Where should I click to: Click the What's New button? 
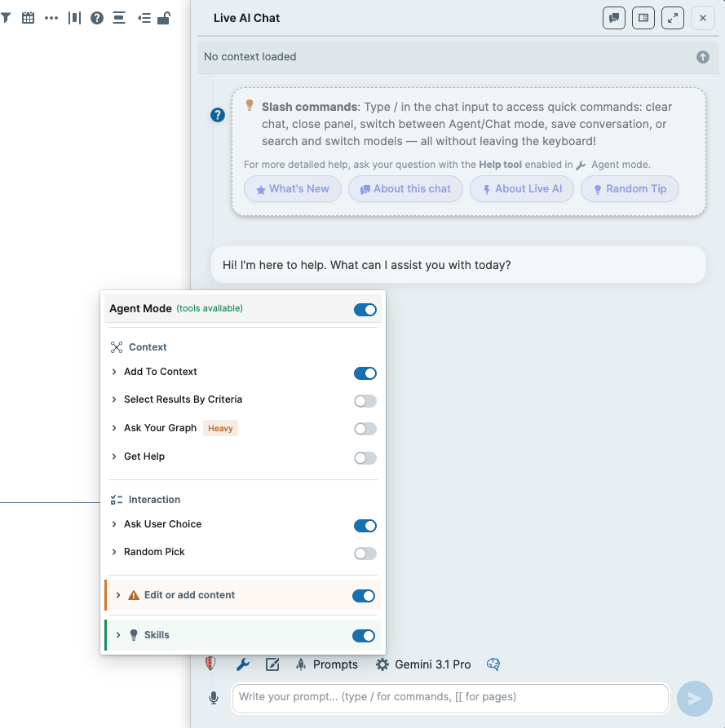point(293,189)
